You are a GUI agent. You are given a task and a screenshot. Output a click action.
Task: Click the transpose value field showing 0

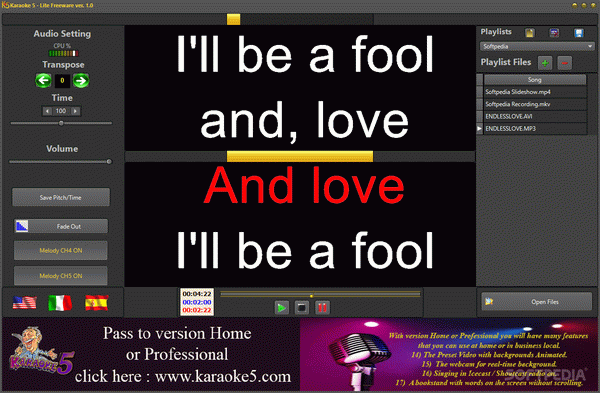62,81
